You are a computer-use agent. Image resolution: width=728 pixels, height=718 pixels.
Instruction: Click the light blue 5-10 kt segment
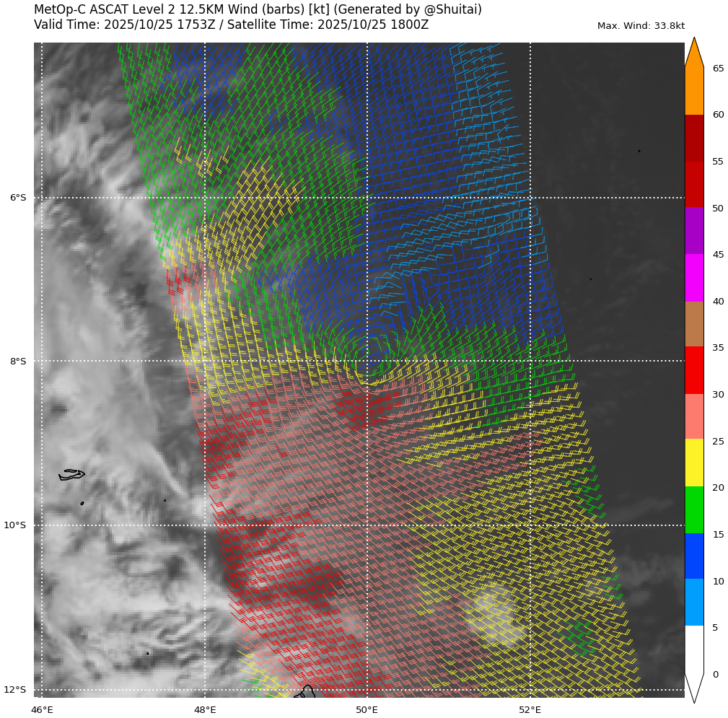[x=693, y=603]
